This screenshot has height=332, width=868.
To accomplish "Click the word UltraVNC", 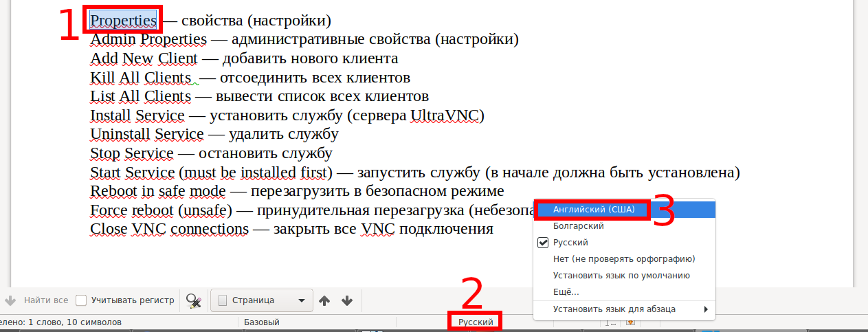I will (x=443, y=115).
